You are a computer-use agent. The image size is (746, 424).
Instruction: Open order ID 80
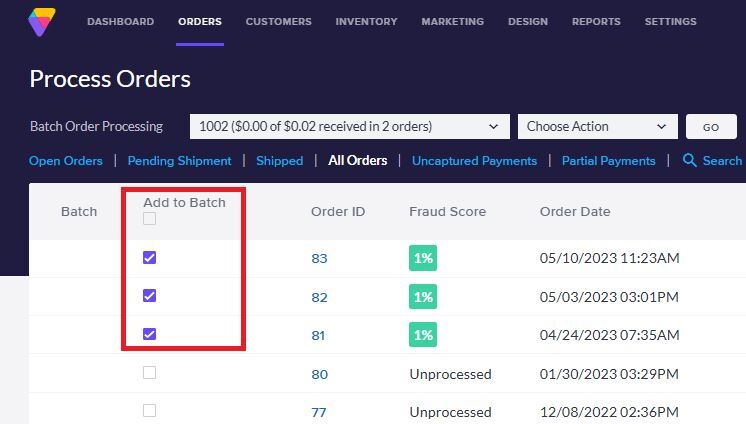tap(320, 375)
